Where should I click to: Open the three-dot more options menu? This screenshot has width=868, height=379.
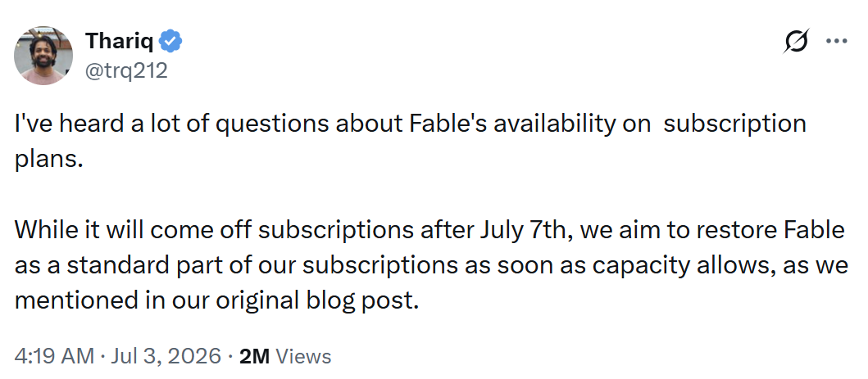tap(837, 41)
